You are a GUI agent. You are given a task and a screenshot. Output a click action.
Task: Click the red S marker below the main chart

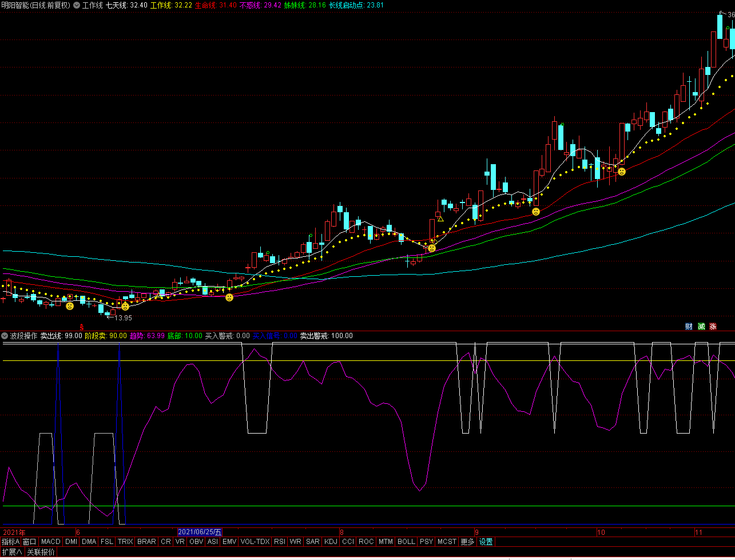[x=81, y=327]
